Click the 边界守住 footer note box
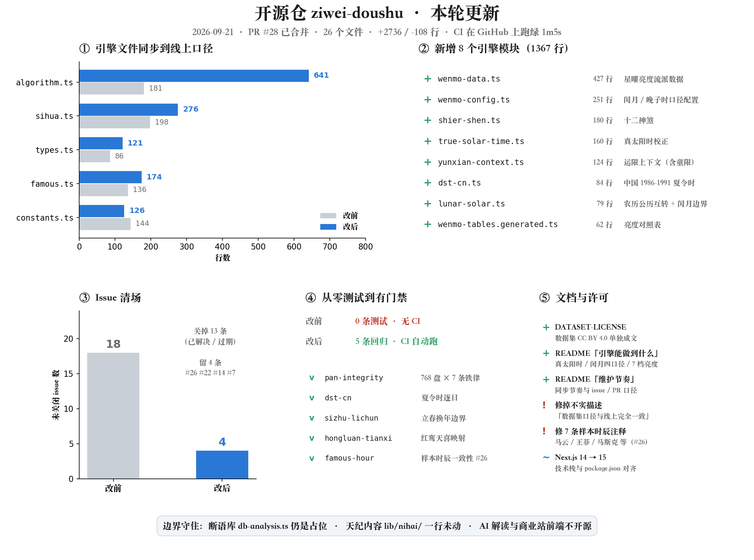This screenshot has height=560, width=754. (377, 526)
